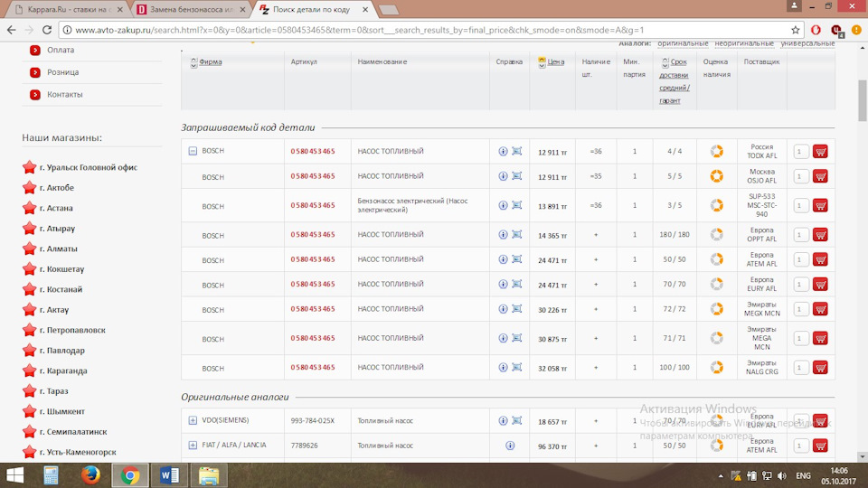Open the photo icon in the 14 365 тг row

(517, 235)
